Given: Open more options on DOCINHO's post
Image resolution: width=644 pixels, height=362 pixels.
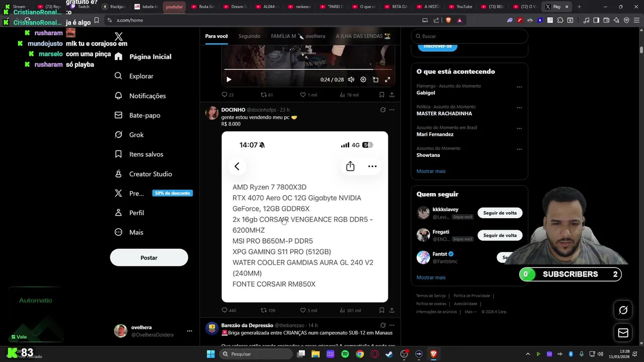Looking at the screenshot, I should pyautogui.click(x=392, y=110).
